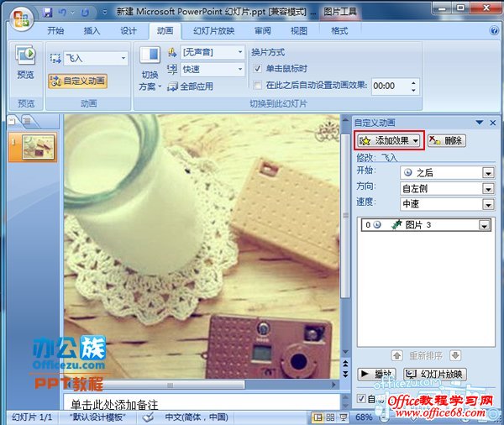The height and width of the screenshot is (425, 504).
Task: Open the Slide Show (幻灯片放映) ribbon tab
Action: (x=215, y=31)
